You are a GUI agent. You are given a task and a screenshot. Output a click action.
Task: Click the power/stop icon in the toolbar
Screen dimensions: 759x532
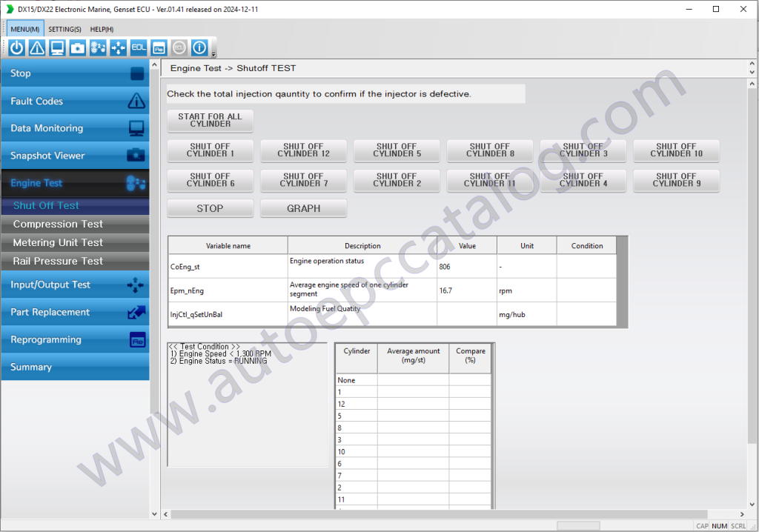point(16,47)
